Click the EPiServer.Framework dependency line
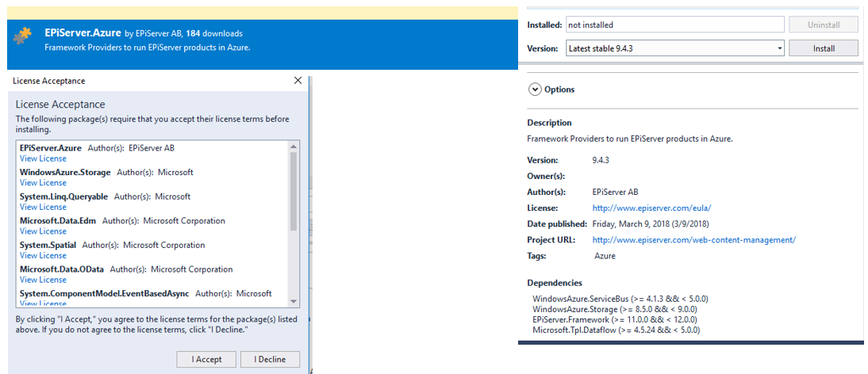Viewport: 868px width, 374px height. pyautogui.click(x=614, y=320)
